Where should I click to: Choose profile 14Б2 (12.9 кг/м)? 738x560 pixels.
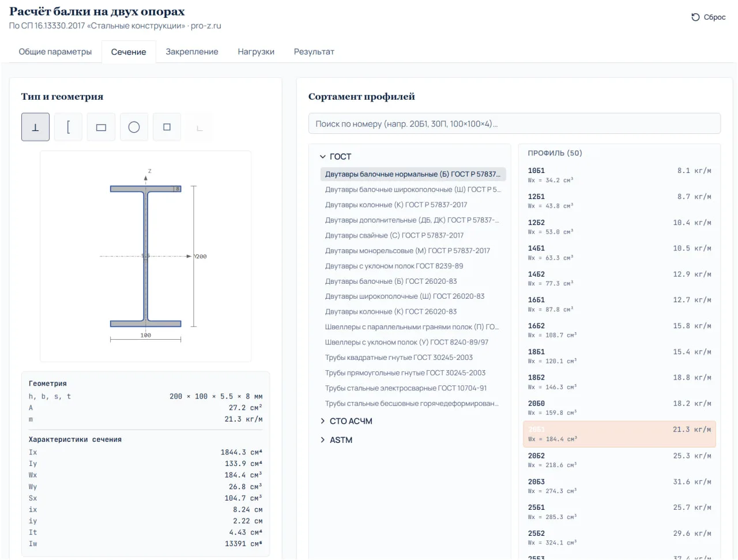coord(619,279)
